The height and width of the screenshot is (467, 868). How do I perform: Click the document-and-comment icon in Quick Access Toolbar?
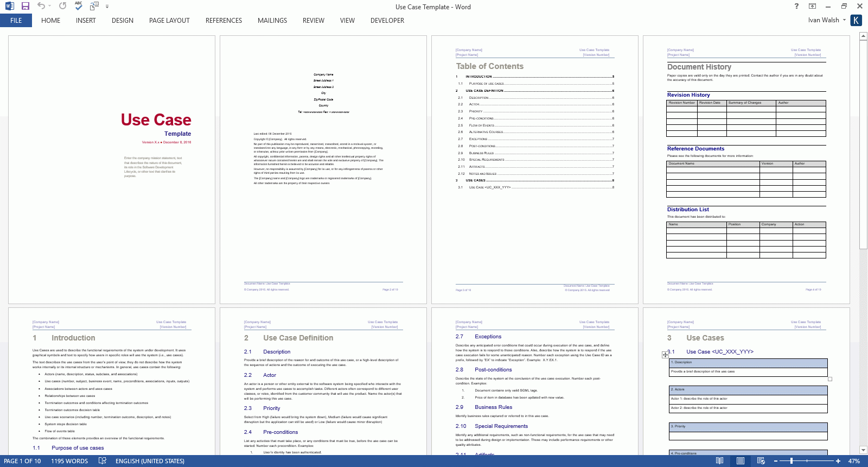coord(94,6)
